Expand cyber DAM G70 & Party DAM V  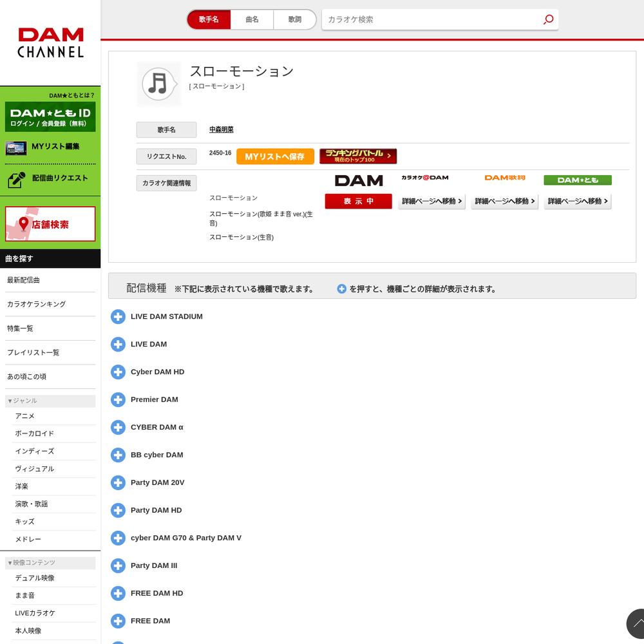click(x=118, y=538)
